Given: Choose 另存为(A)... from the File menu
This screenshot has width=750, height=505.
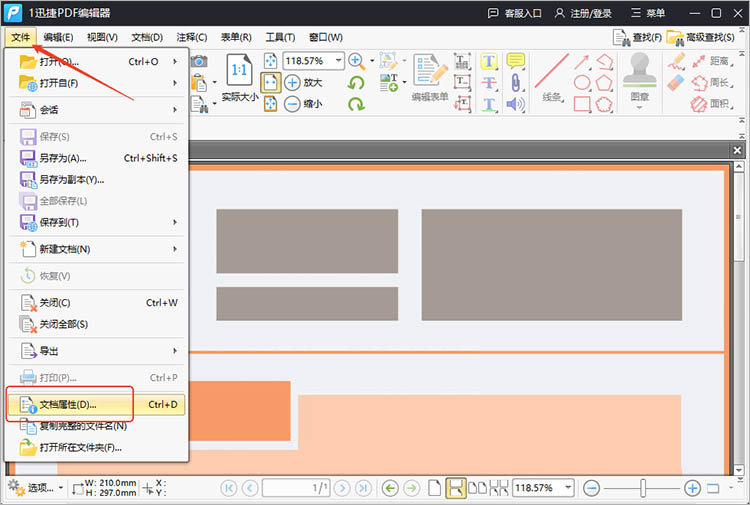Looking at the screenshot, I should [x=96, y=158].
